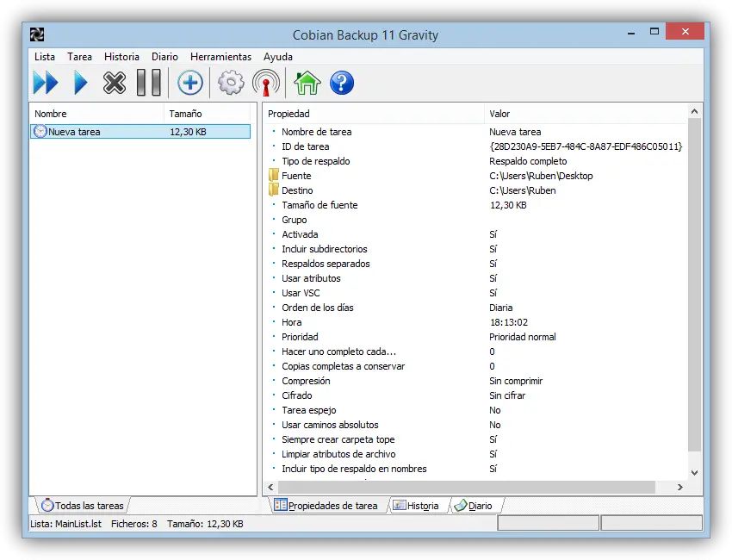Select the Orden de los días property
The height and width of the screenshot is (560, 732).
[318, 308]
